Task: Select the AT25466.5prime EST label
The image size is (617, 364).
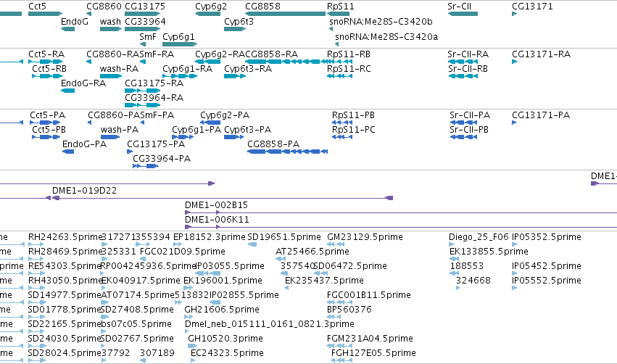Action: 312,252
